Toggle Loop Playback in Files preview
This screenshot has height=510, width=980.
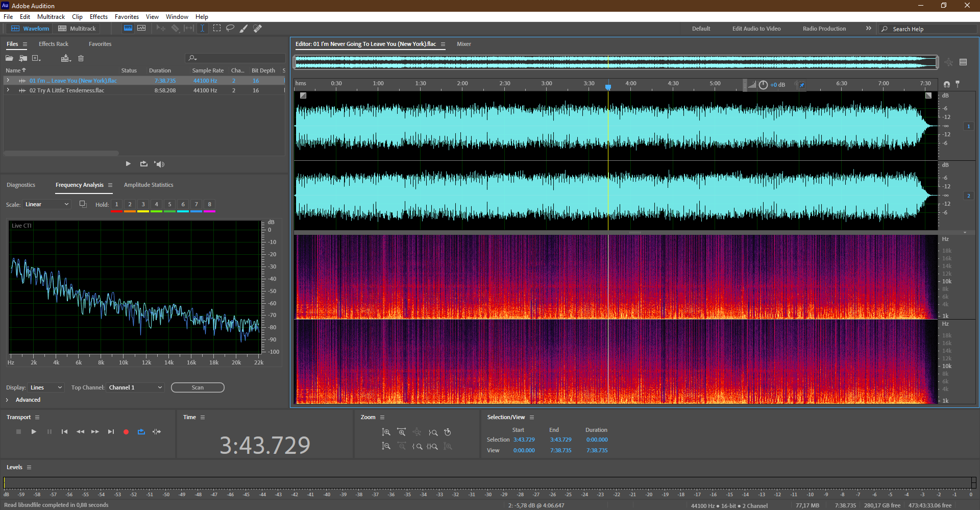pos(144,164)
